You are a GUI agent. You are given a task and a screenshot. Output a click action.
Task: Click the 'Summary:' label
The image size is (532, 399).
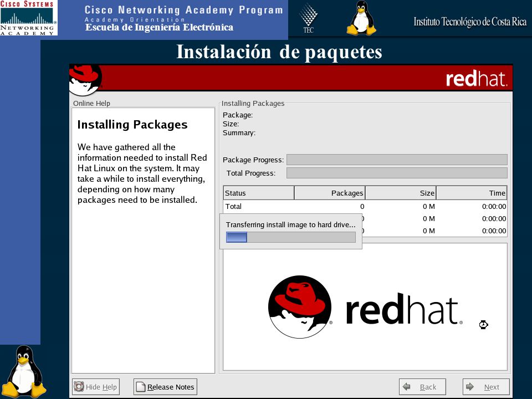pyautogui.click(x=239, y=132)
